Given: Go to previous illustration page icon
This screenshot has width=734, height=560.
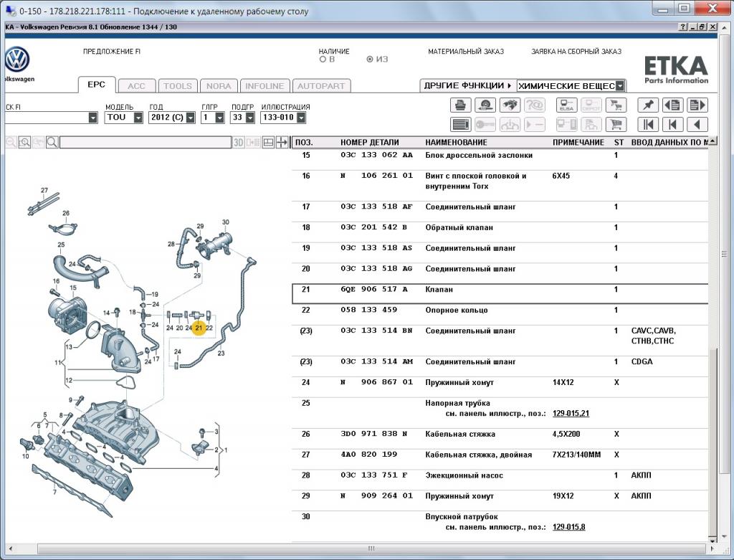Looking at the screenshot, I should pyautogui.click(x=672, y=105).
